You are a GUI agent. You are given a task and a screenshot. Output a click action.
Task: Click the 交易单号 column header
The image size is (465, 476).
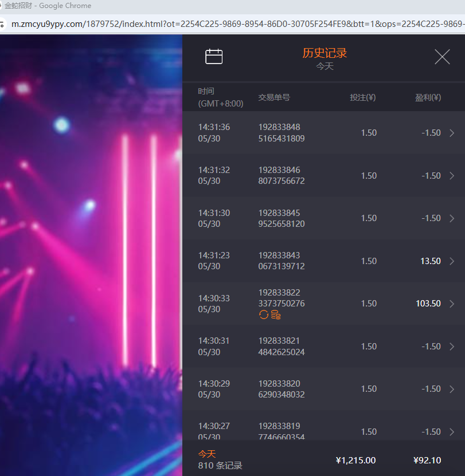[x=274, y=97]
